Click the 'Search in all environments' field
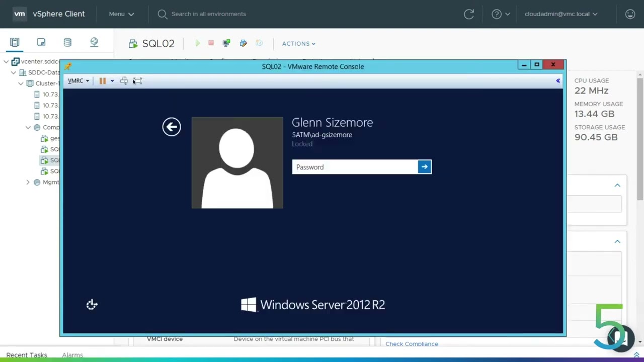The image size is (644, 362). coord(208,14)
